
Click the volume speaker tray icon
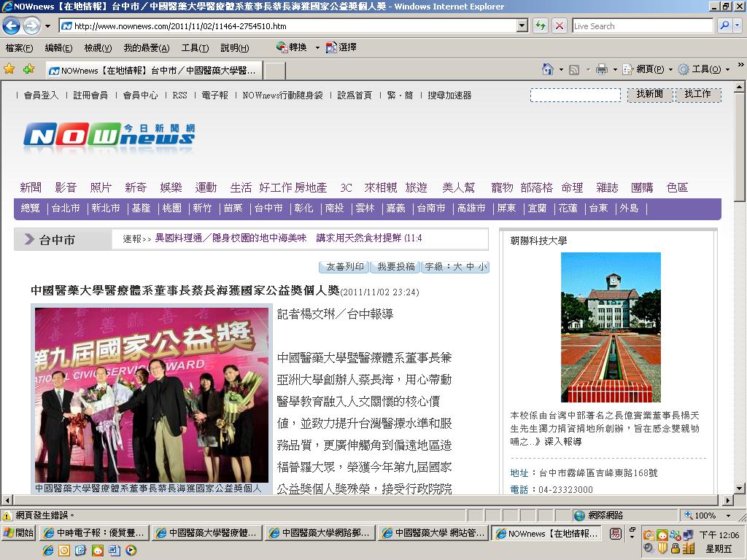648,548
